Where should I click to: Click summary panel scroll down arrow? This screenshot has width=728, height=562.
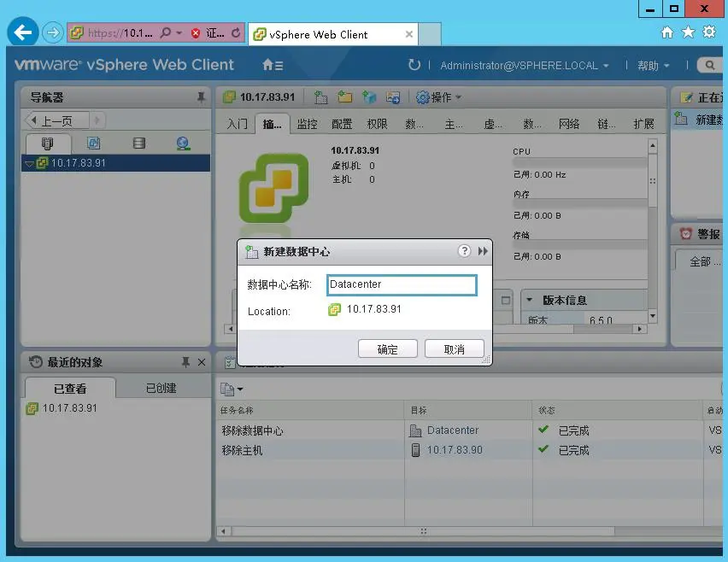(x=652, y=315)
